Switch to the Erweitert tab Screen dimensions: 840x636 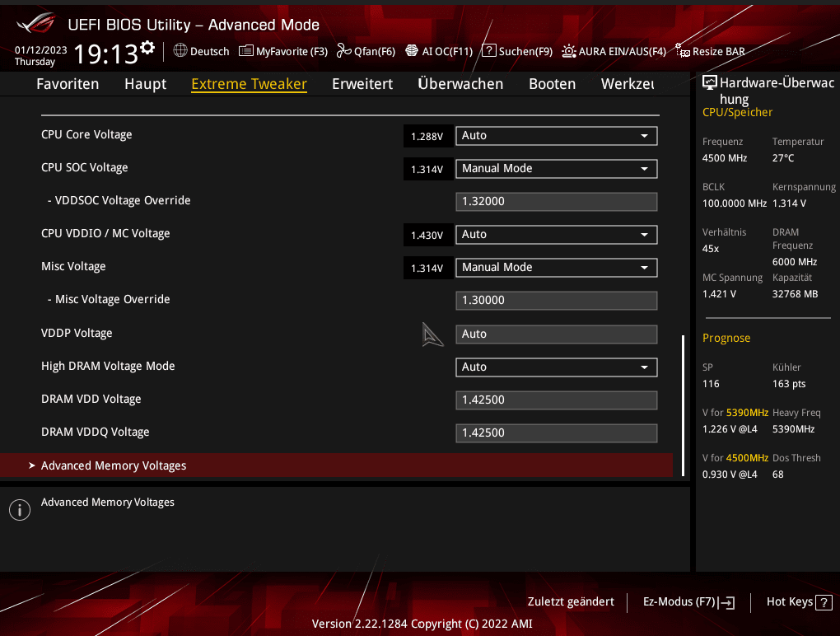362,84
